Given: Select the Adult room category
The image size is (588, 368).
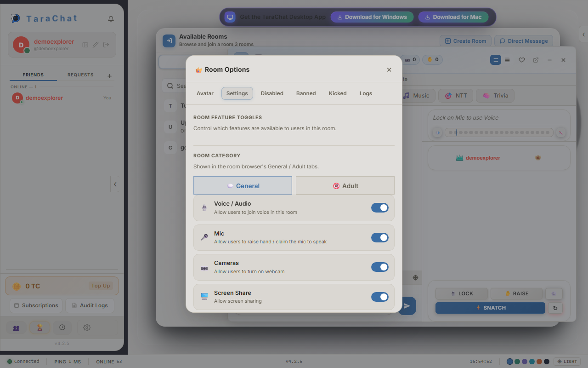Looking at the screenshot, I should coord(345,185).
